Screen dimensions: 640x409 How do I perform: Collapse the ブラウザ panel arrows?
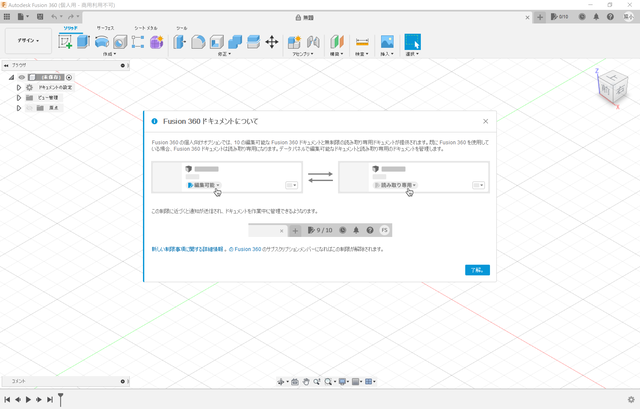pyautogui.click(x=6, y=65)
